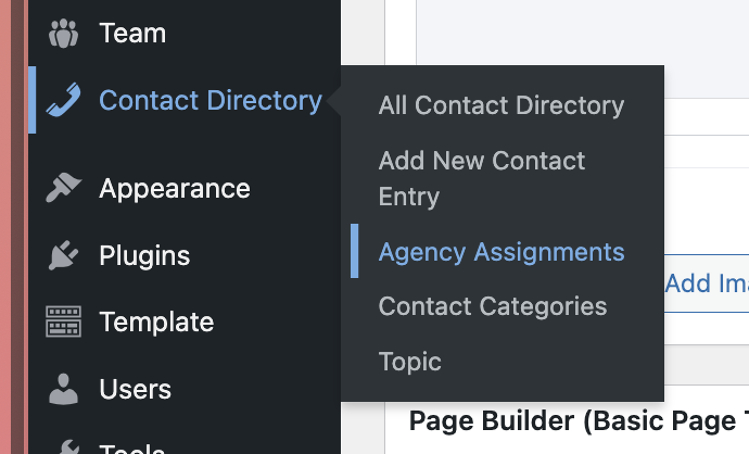Select Topic in the submenu
Viewport: 749px width, 454px height.
tap(409, 360)
